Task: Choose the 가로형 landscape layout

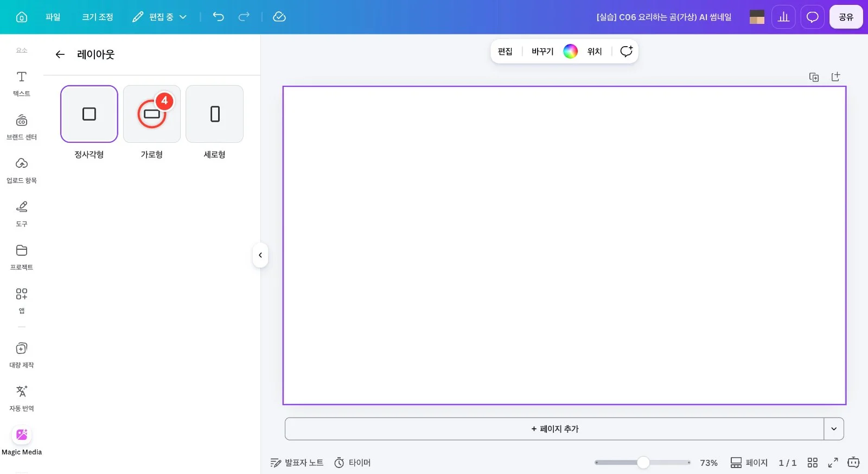Action: click(152, 114)
